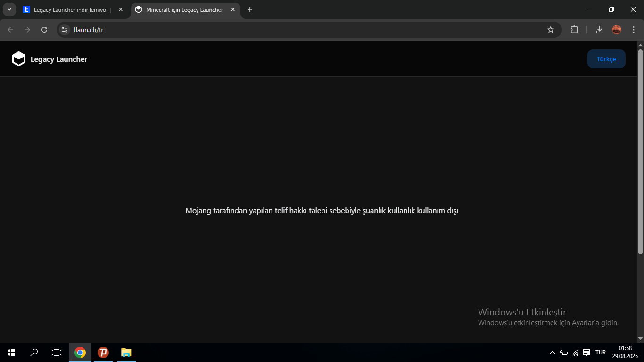Image resolution: width=644 pixels, height=362 pixels.
Task: Open the red P app in taskbar
Action: point(103,353)
